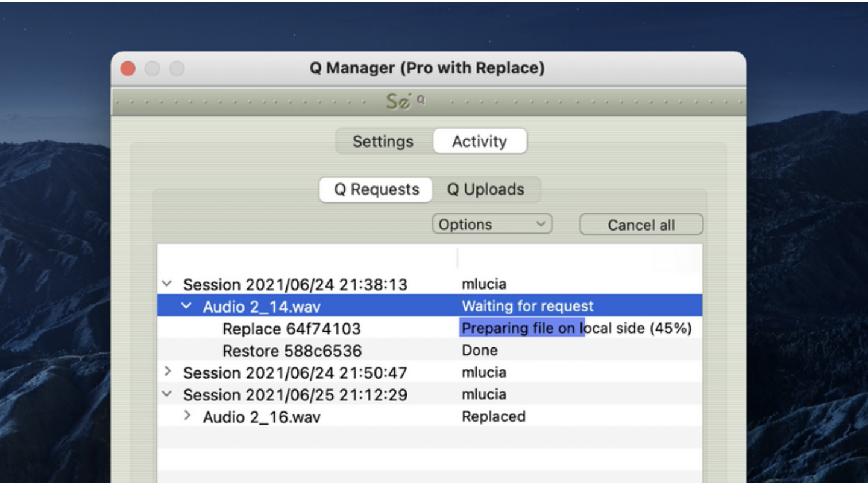Collapse Session 2021/06/24 21:38:13

coord(168,284)
